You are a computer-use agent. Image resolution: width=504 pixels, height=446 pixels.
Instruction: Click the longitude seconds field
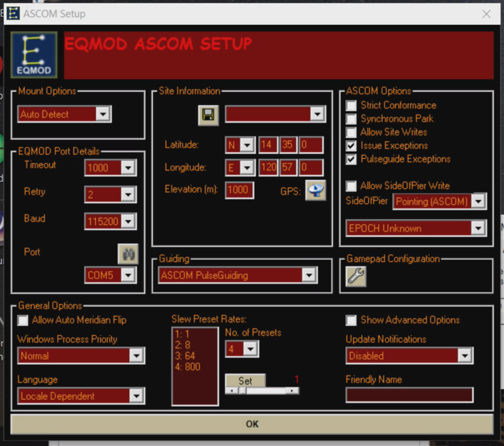pos(310,167)
